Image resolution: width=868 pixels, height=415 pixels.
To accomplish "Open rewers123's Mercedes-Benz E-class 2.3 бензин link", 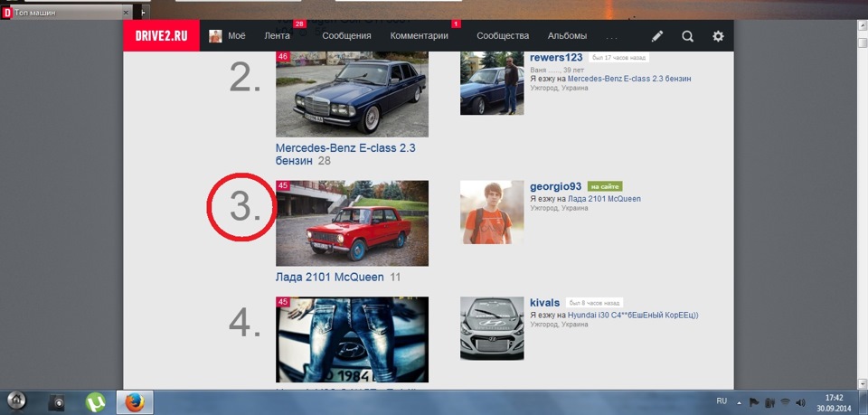I will tap(629, 79).
